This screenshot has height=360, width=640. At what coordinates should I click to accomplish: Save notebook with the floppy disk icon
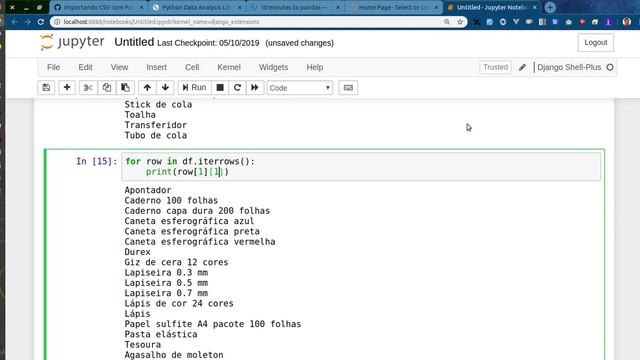point(46,88)
